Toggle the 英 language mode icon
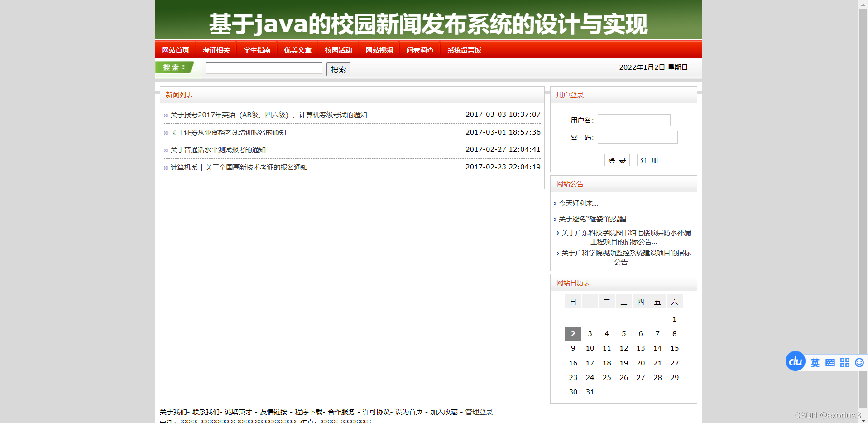 pyautogui.click(x=815, y=363)
